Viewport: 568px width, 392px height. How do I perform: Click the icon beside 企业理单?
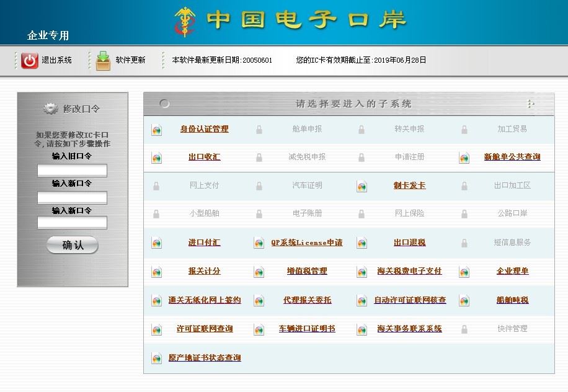[464, 272]
